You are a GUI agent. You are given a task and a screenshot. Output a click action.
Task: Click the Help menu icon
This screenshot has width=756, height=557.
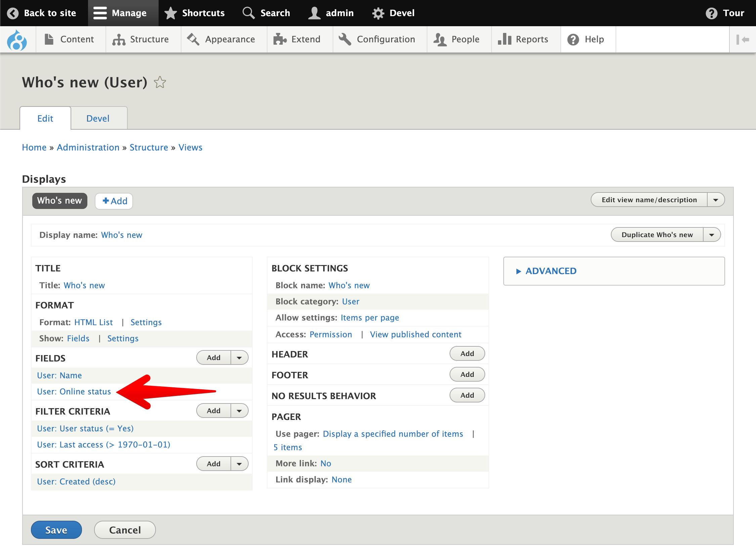point(573,40)
